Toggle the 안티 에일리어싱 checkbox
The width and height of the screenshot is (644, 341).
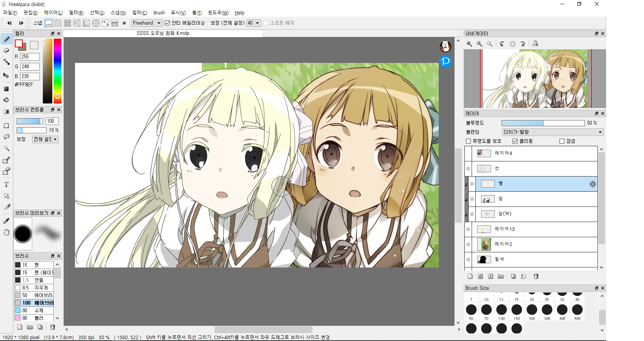pyautogui.click(x=167, y=23)
